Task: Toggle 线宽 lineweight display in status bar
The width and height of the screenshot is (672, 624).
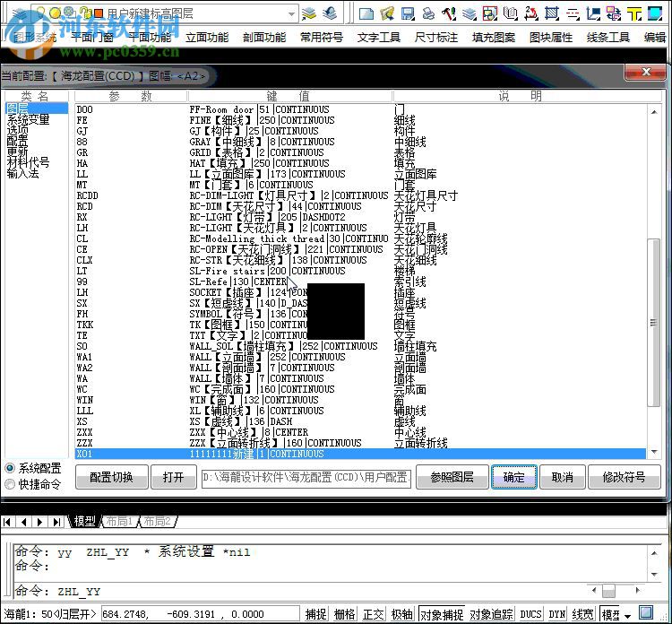Action: point(583,614)
